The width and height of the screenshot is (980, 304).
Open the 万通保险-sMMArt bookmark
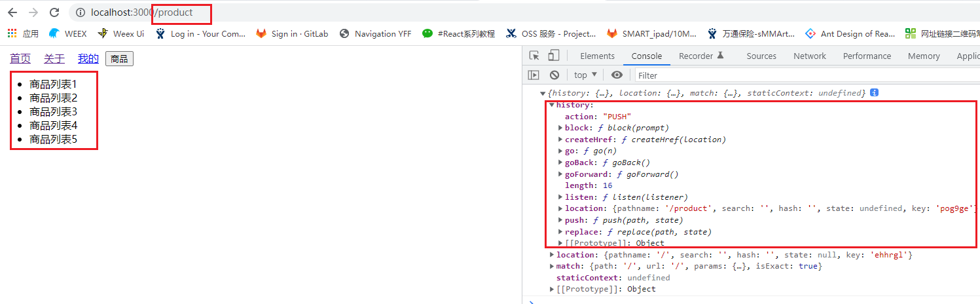coord(751,33)
